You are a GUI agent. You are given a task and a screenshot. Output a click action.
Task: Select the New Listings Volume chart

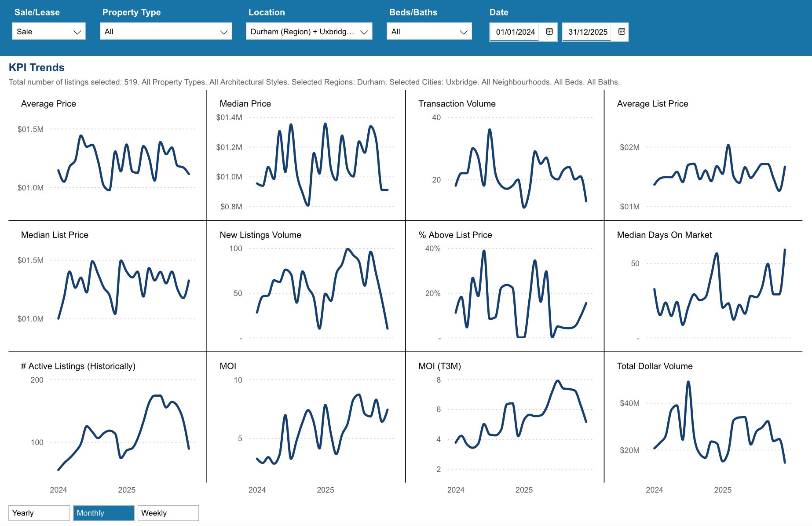321,290
